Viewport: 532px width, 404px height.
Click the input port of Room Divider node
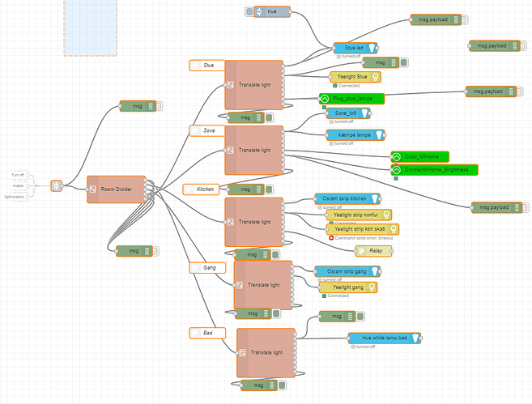[x=87, y=189]
